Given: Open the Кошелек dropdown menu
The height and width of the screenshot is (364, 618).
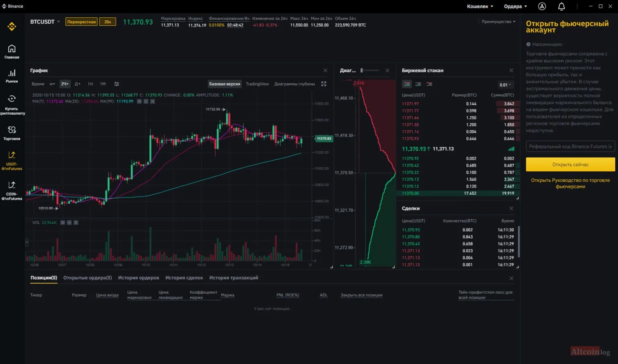Looking at the screenshot, I should coord(480,6).
